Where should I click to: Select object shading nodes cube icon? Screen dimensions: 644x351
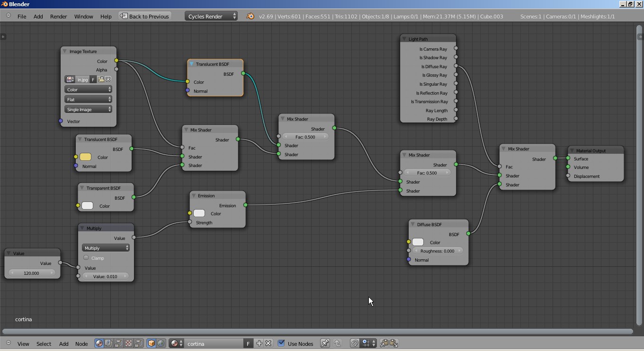click(x=151, y=343)
